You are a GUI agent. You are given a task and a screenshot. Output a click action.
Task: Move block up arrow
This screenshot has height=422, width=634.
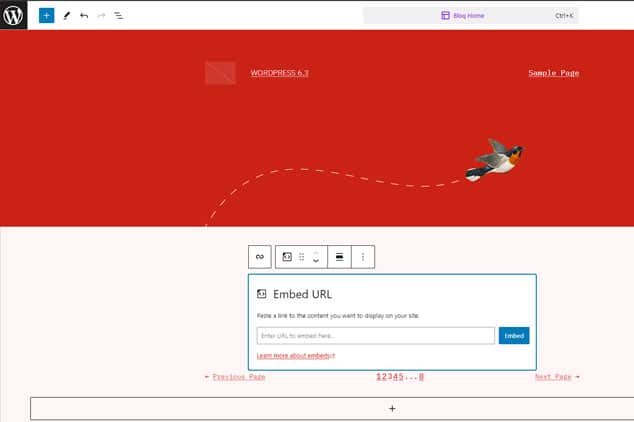(x=316, y=253)
